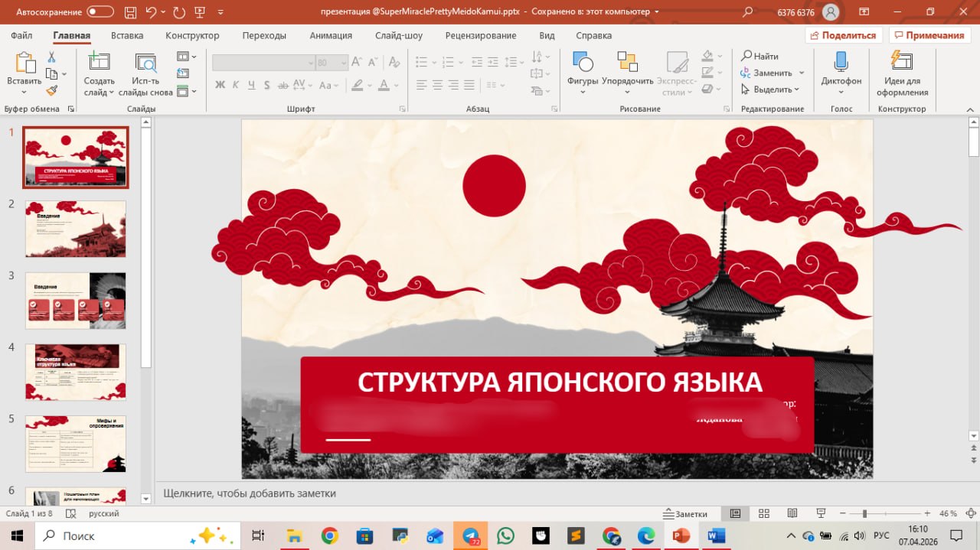Open the Customize Quick Access Toolbar dropdown
Screen dimensions: 980x550
coord(221,11)
